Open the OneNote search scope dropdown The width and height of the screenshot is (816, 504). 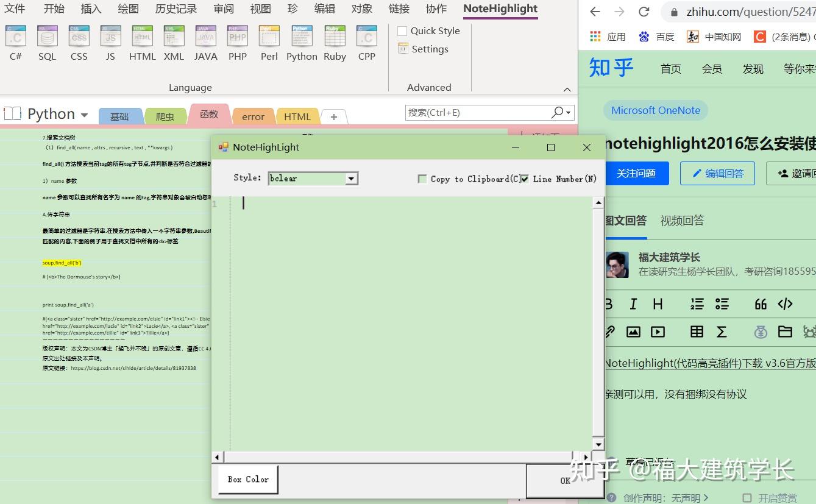coord(569,113)
